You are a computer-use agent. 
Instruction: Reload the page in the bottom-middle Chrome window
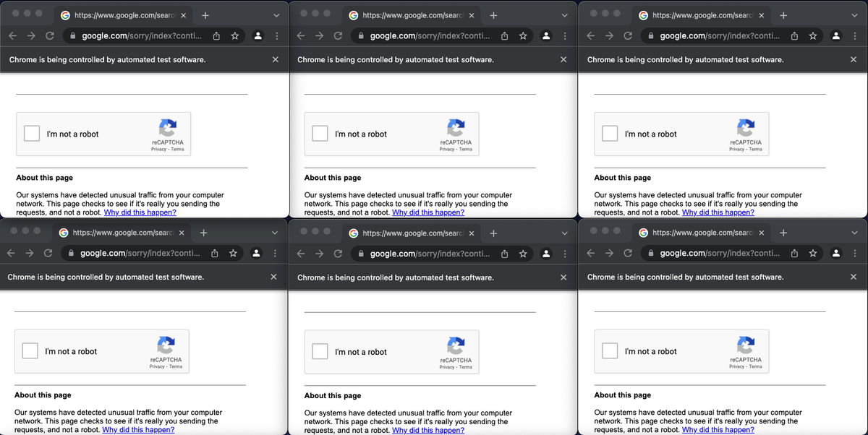point(338,254)
